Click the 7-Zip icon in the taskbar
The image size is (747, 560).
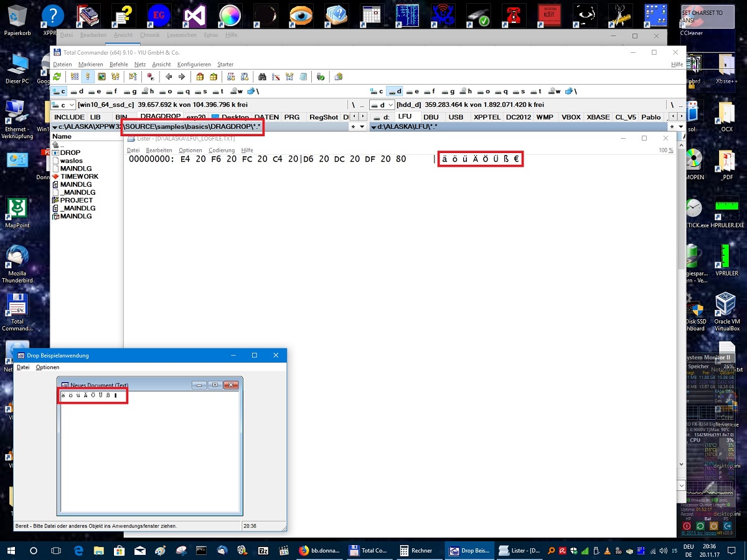click(263, 551)
